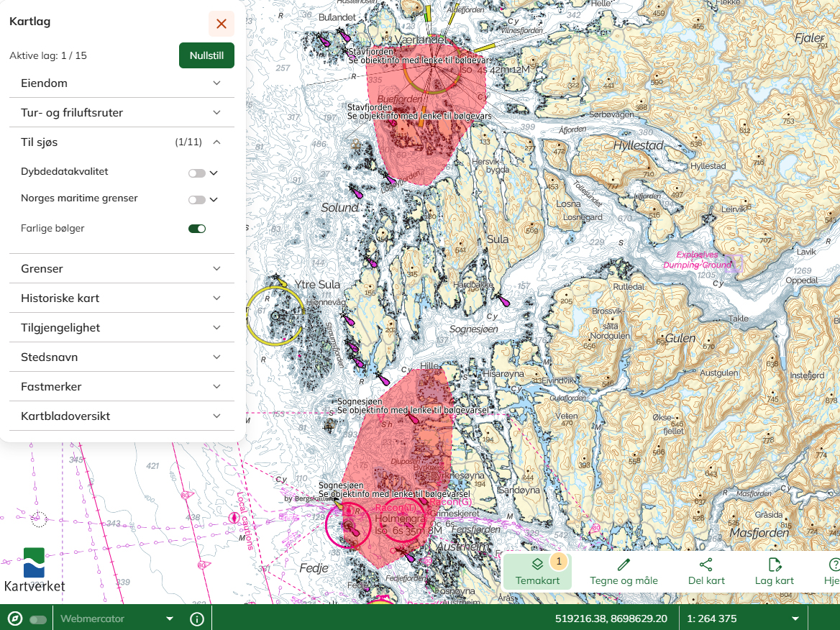
Task: Click the compass icon in status bar
Action: [x=14, y=618]
